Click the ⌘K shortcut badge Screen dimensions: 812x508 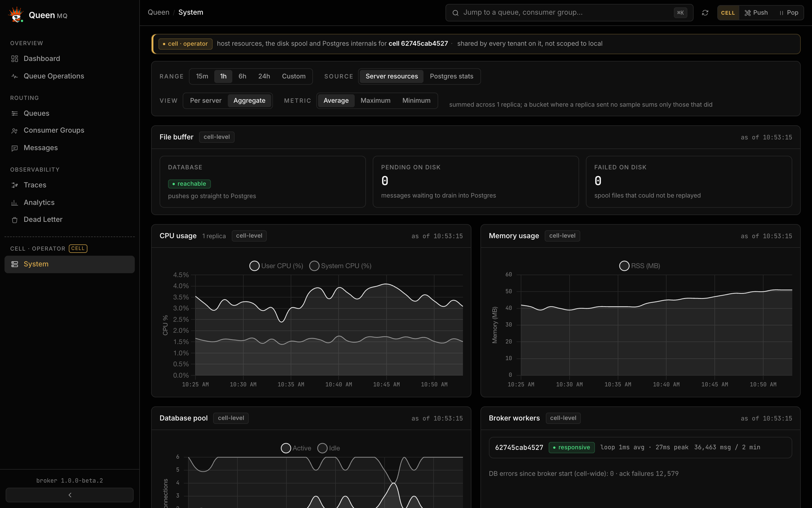(680, 13)
